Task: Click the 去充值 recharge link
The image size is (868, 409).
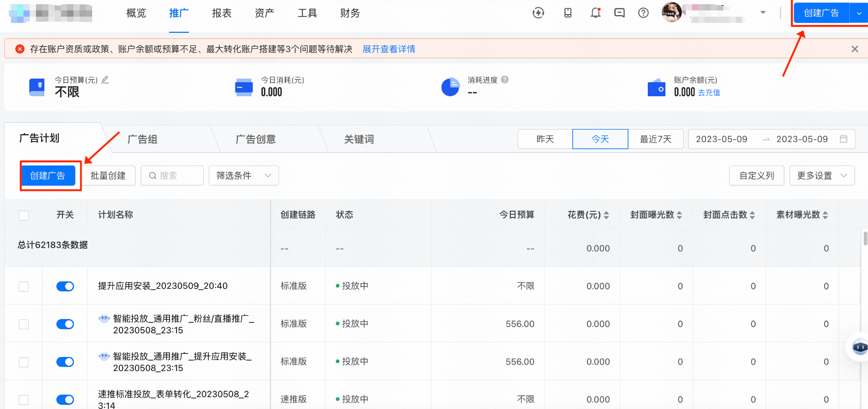Action: (709, 93)
